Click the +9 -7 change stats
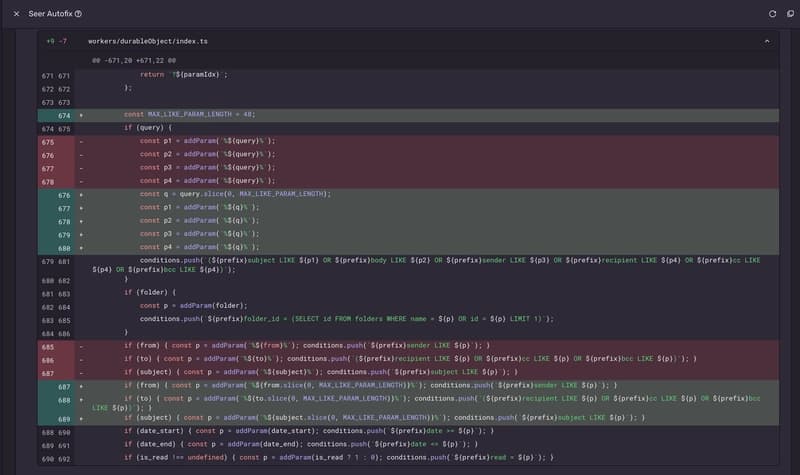The width and height of the screenshot is (800, 475). point(57,41)
